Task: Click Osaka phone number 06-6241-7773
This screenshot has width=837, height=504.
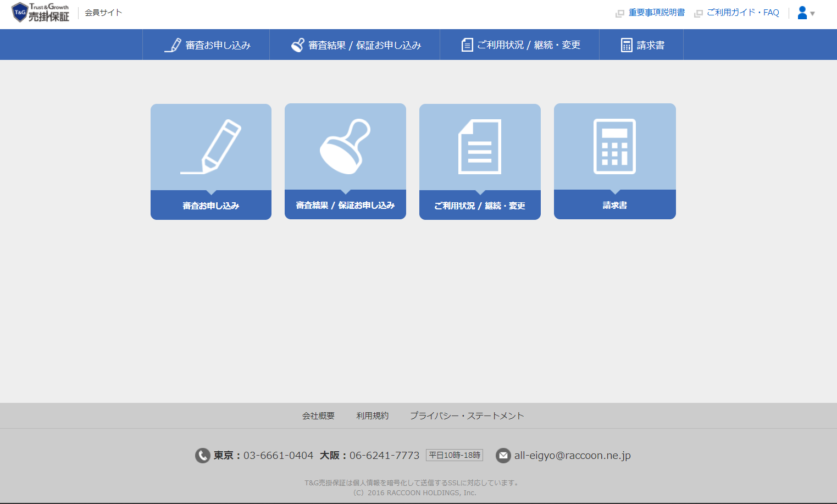Action: (384, 455)
